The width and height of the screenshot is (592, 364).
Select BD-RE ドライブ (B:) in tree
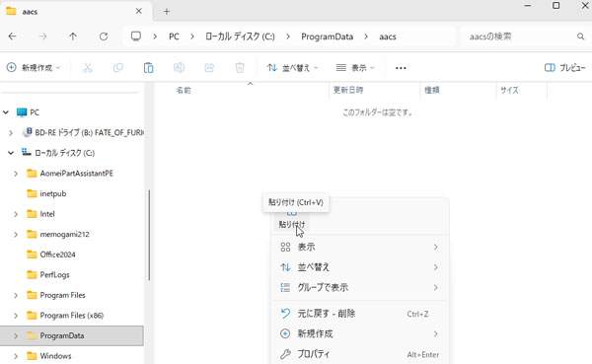pos(83,133)
